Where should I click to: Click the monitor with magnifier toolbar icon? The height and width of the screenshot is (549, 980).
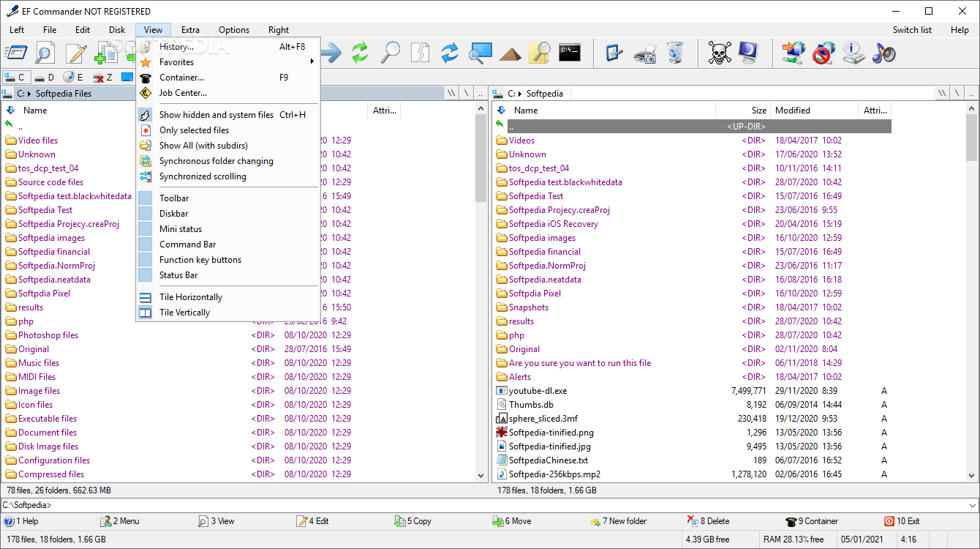(x=480, y=53)
